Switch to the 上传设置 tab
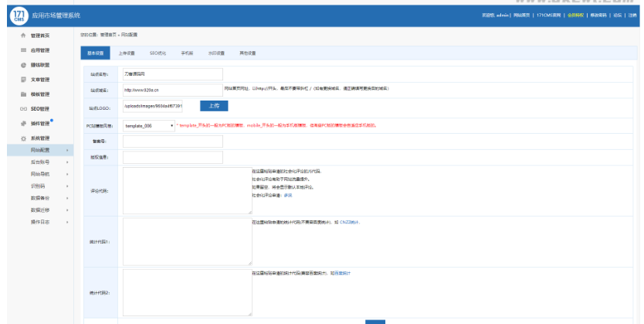Viewport: 644px width, 324px height. click(x=127, y=53)
